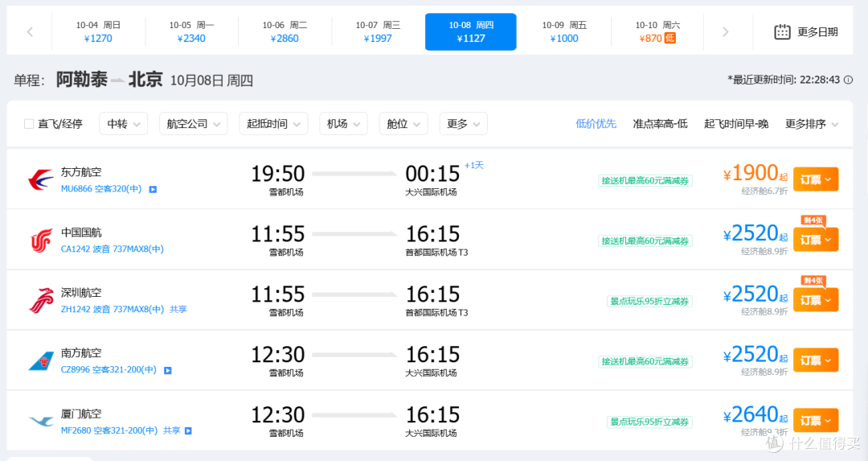The image size is (868, 461).
Task: Sort by 起飞时间早-晚
Action: tap(736, 124)
